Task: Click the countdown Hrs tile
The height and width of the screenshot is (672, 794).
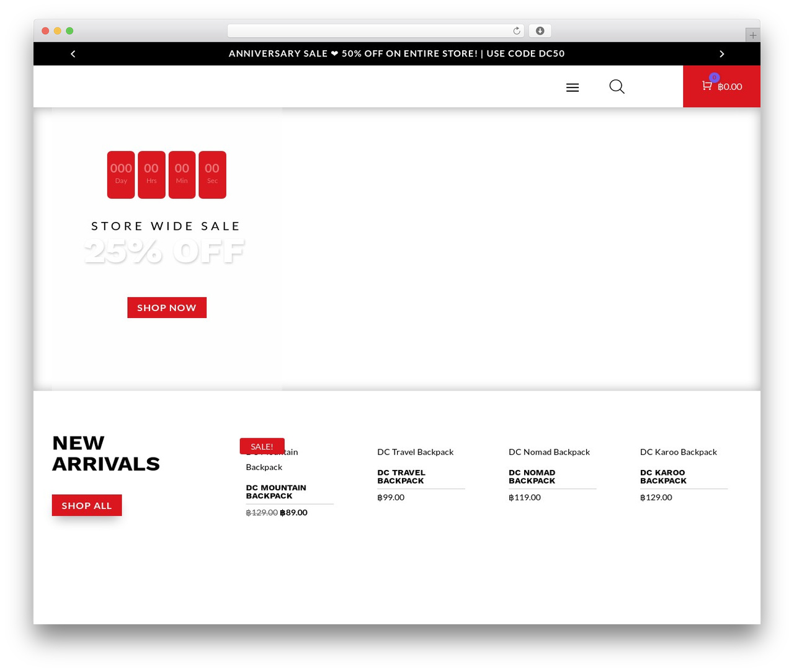Action: coord(151,175)
